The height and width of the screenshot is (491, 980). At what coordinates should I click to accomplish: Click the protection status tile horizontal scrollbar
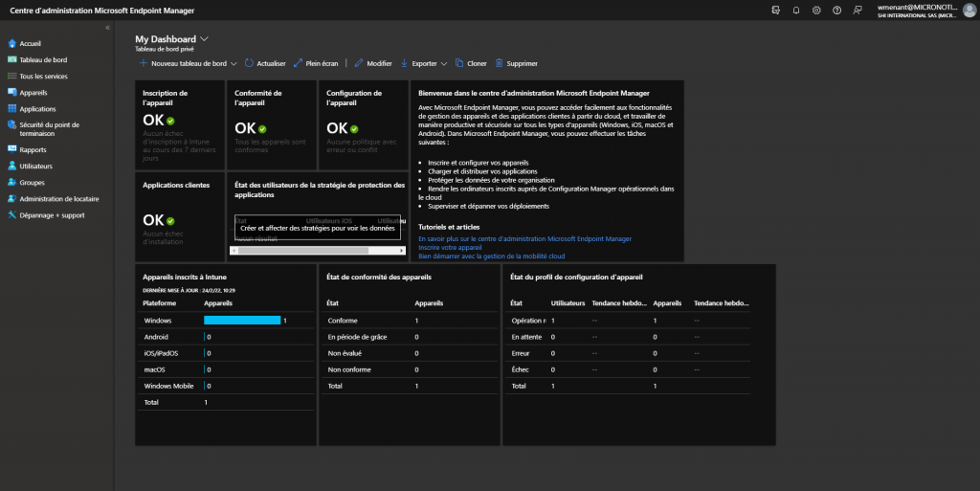[301, 250]
